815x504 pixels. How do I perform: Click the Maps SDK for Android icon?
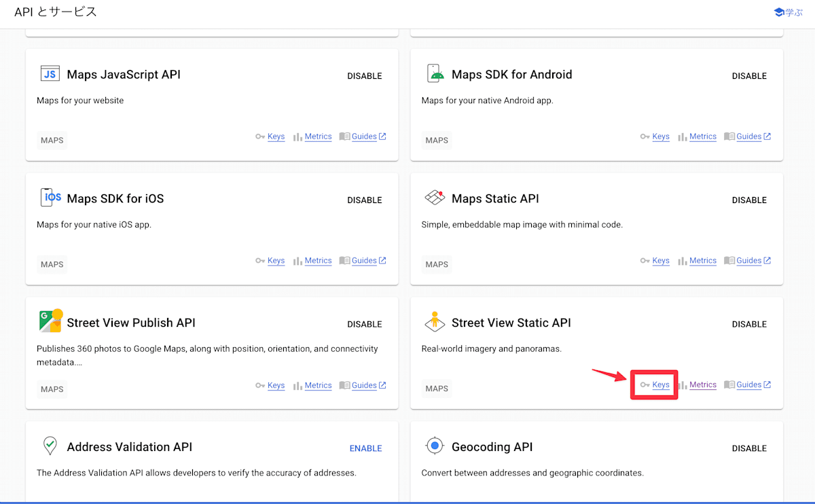pos(435,73)
